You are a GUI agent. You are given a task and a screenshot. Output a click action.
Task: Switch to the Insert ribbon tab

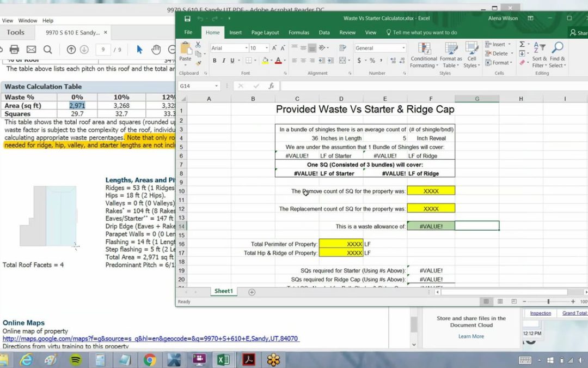pyautogui.click(x=236, y=32)
